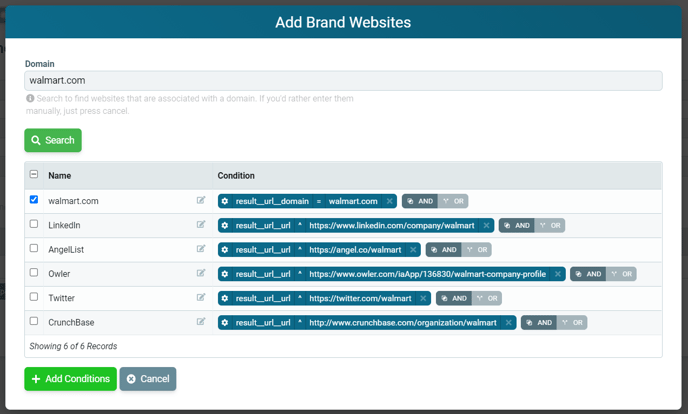Focus the Domain input field
The image size is (688, 414).
tap(343, 81)
